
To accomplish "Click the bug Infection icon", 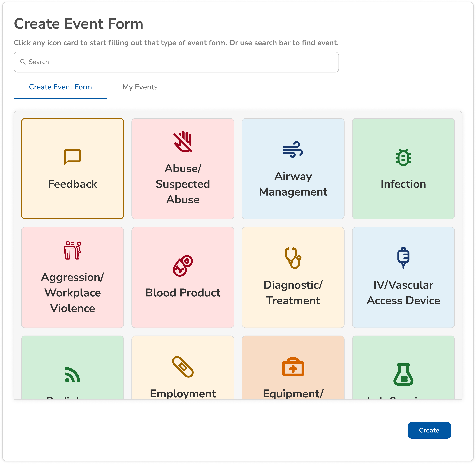I will (x=403, y=157).
